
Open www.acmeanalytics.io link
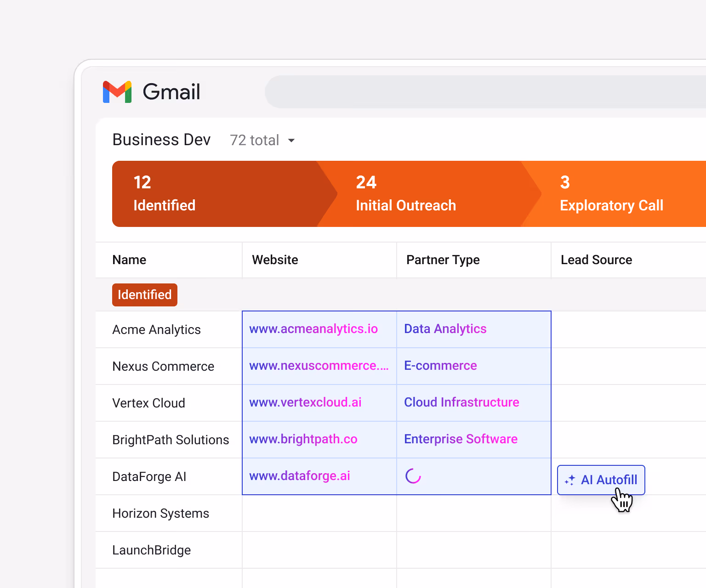[313, 329]
